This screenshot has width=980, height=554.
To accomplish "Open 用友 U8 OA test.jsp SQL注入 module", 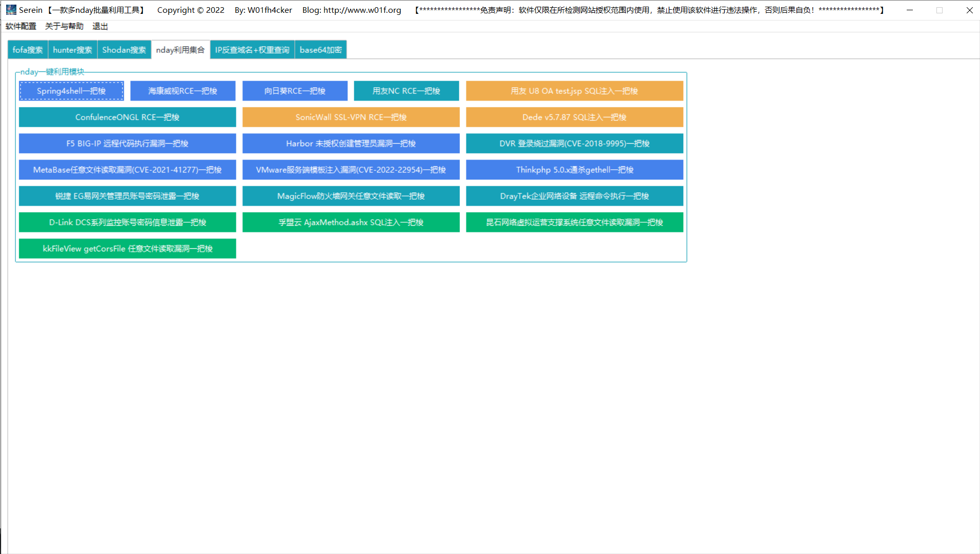I will pos(575,91).
